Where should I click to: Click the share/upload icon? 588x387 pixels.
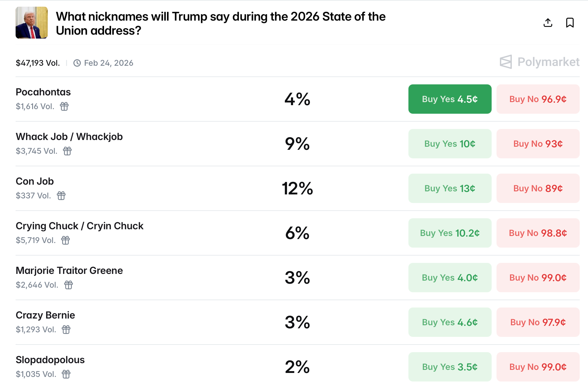[548, 23]
